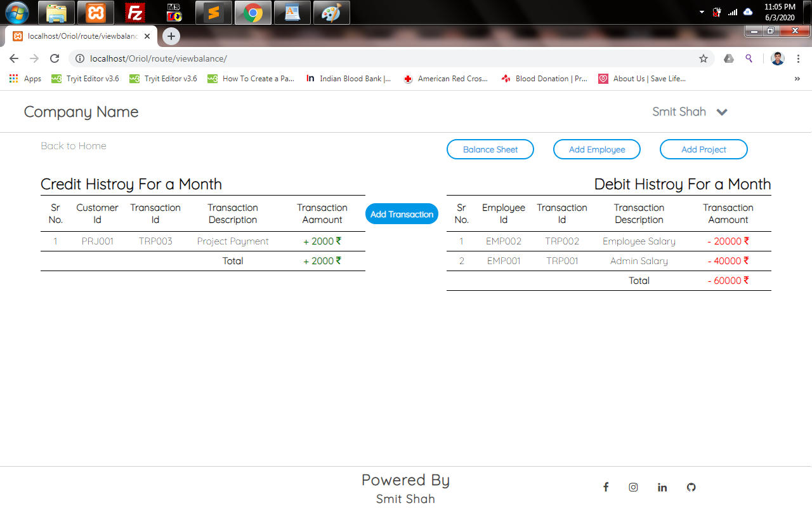Image resolution: width=812 pixels, height=508 pixels.
Task: Click the Credit Histroy For a Month heading
Action: coord(131,184)
